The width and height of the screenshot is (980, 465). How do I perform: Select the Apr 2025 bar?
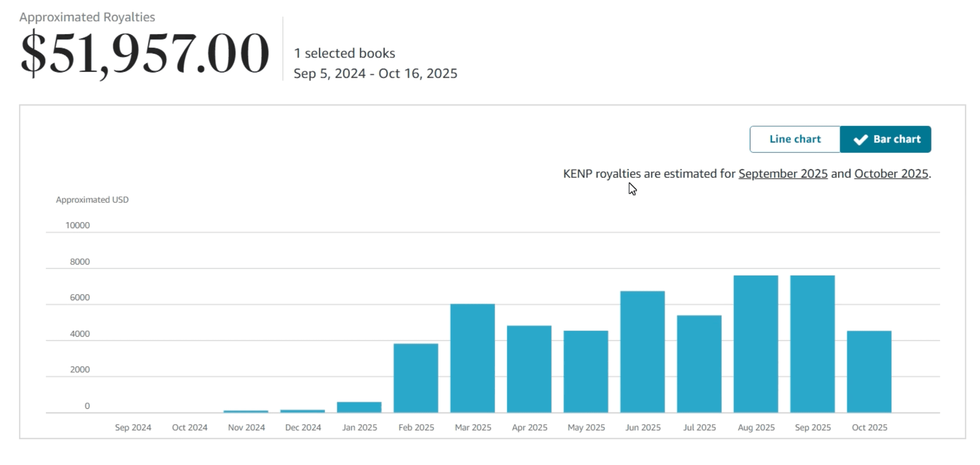click(529, 369)
